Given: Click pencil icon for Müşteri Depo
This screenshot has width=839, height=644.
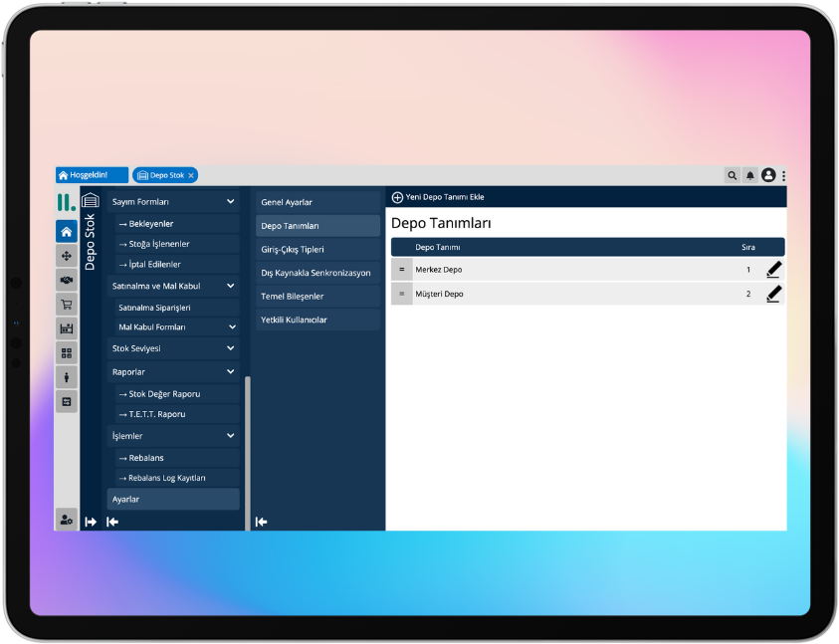Looking at the screenshot, I should tap(773, 294).
